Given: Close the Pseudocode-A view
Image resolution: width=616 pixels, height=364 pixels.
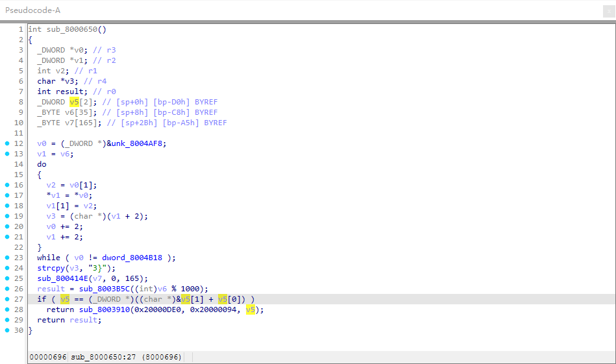Looking at the screenshot, I should [x=608, y=11].
